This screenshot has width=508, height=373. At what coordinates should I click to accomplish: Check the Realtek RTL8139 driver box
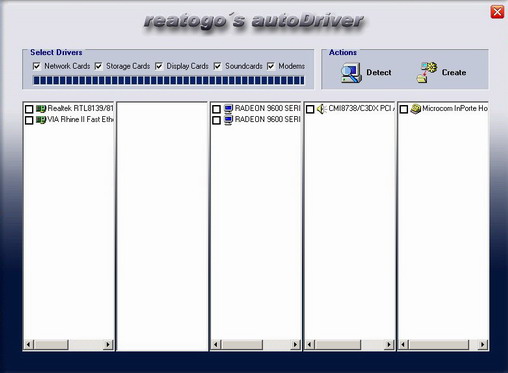[29, 109]
